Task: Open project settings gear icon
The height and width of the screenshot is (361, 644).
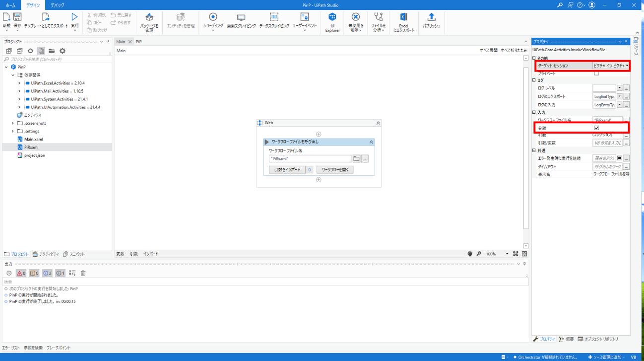Action: click(x=63, y=51)
